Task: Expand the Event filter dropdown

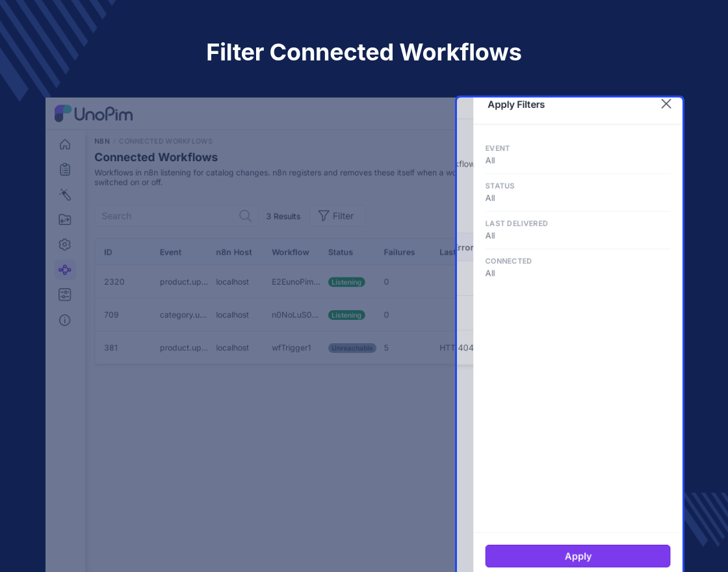Action: point(578,155)
